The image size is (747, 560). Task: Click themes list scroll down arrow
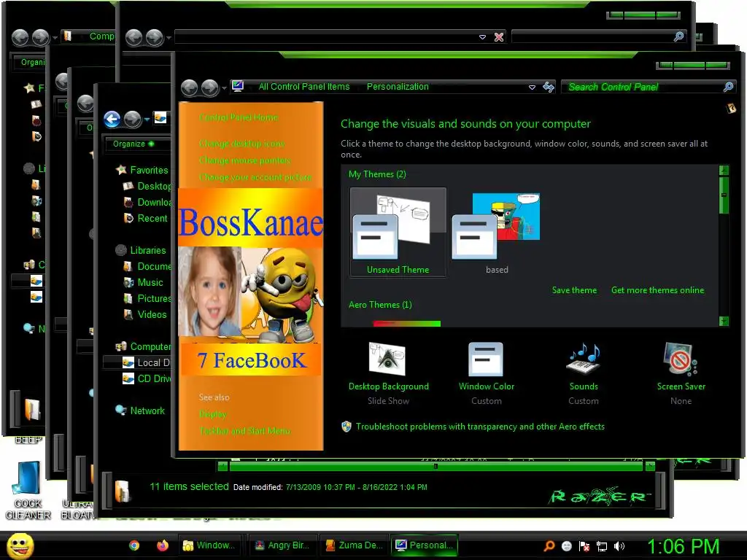point(724,322)
